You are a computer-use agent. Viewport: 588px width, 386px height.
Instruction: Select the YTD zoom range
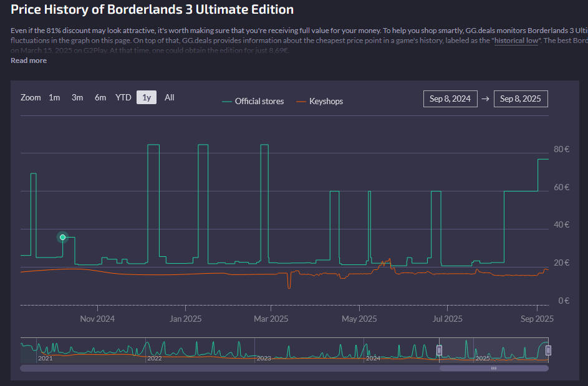coord(123,97)
